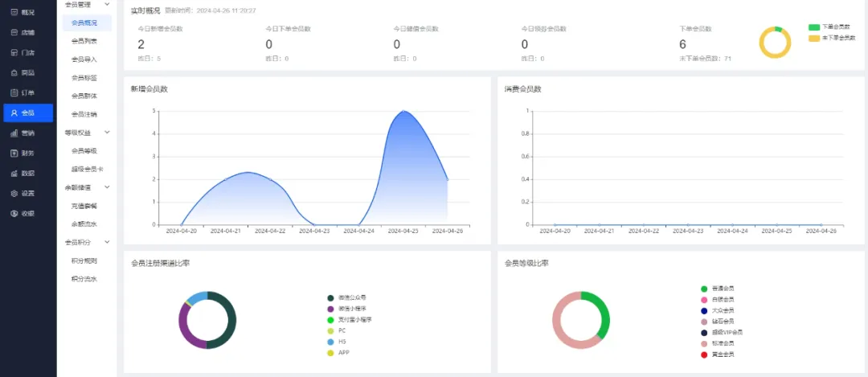
Task: Click the 新增会员数 chart title
Action: (149, 89)
